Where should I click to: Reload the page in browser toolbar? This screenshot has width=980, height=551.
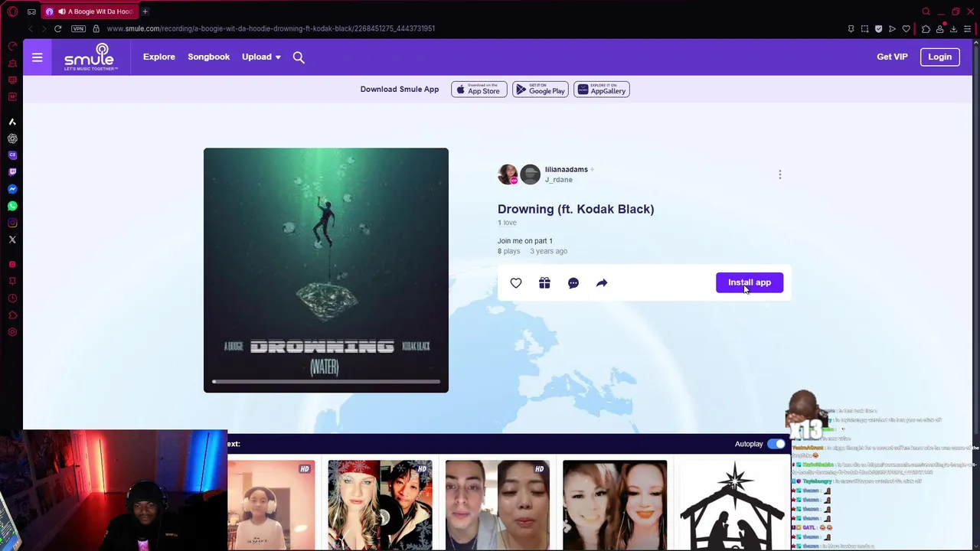[x=57, y=28]
